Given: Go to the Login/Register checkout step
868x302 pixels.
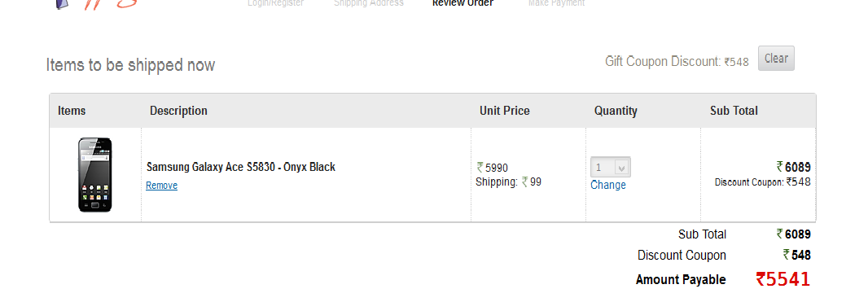Looking at the screenshot, I should click(x=276, y=3).
